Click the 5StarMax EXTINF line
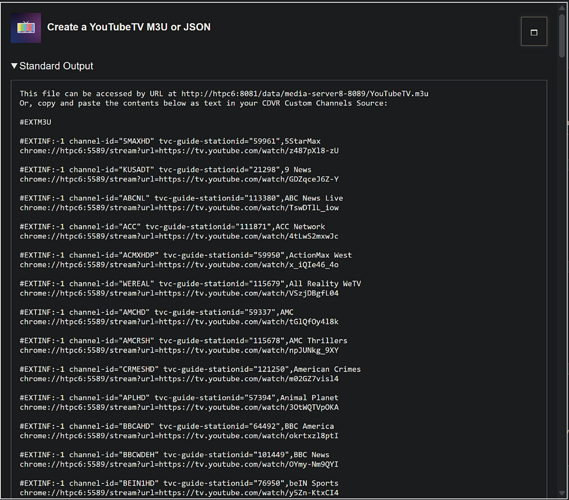Screen dimensions: 569x500 pyautogui.click(x=170, y=141)
